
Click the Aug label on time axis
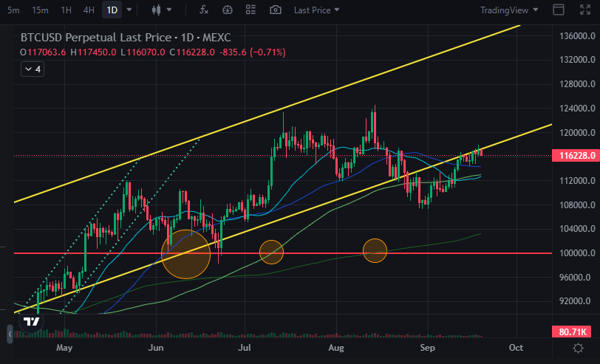coord(336,348)
